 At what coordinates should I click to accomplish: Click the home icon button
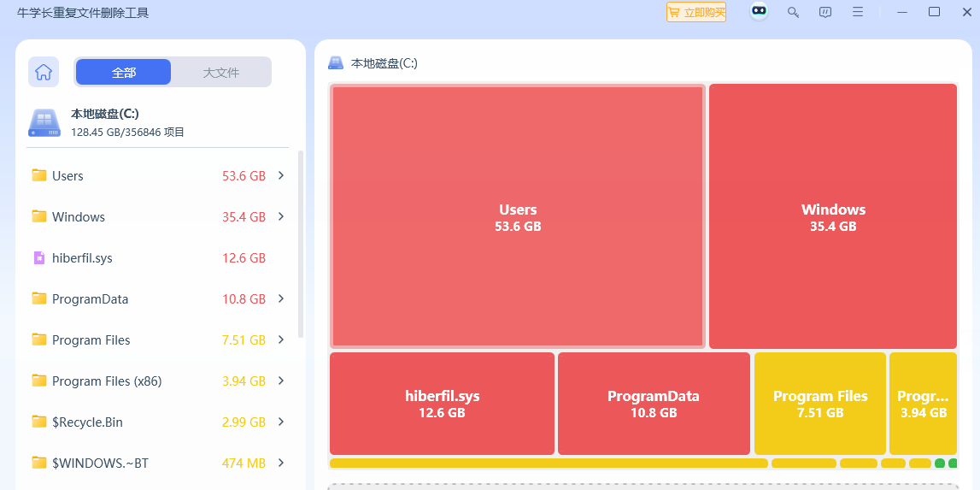[x=44, y=72]
